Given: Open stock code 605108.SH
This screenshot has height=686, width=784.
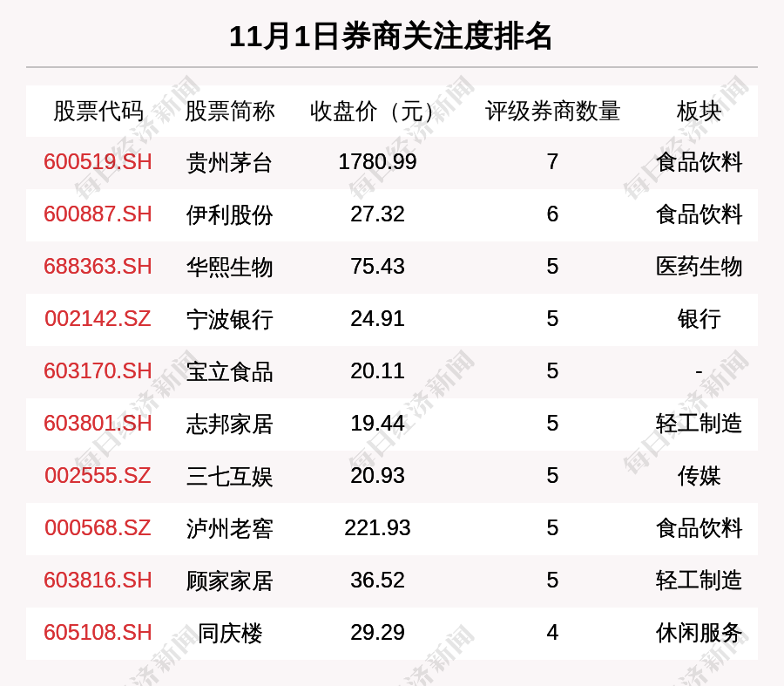Looking at the screenshot, I should click(x=98, y=633).
